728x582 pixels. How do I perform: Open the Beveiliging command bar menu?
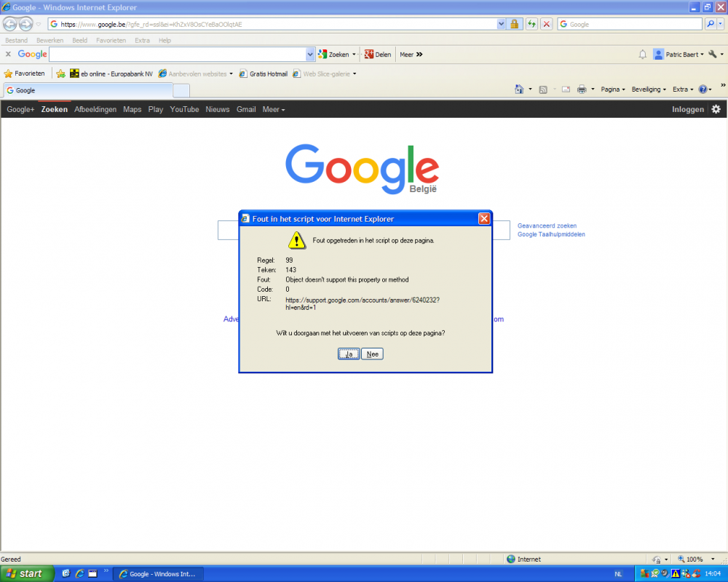(x=649, y=89)
